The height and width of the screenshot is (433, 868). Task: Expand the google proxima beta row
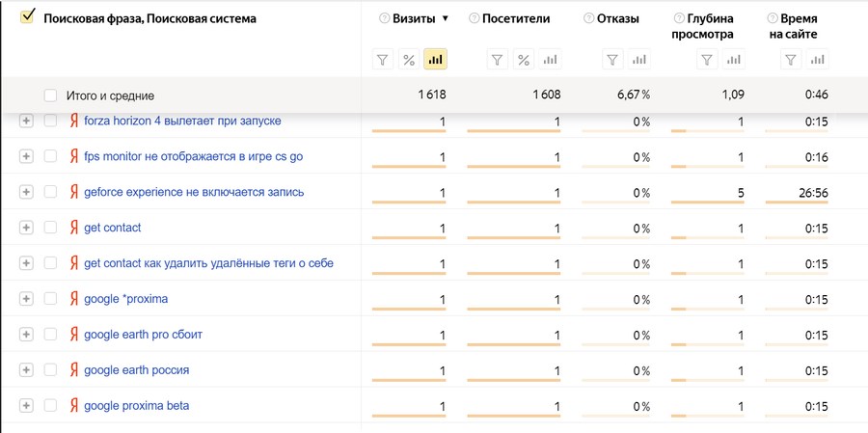click(x=26, y=406)
